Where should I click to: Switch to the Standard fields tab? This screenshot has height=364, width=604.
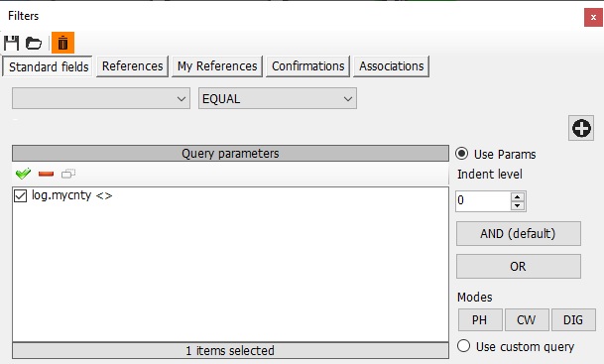coord(49,66)
